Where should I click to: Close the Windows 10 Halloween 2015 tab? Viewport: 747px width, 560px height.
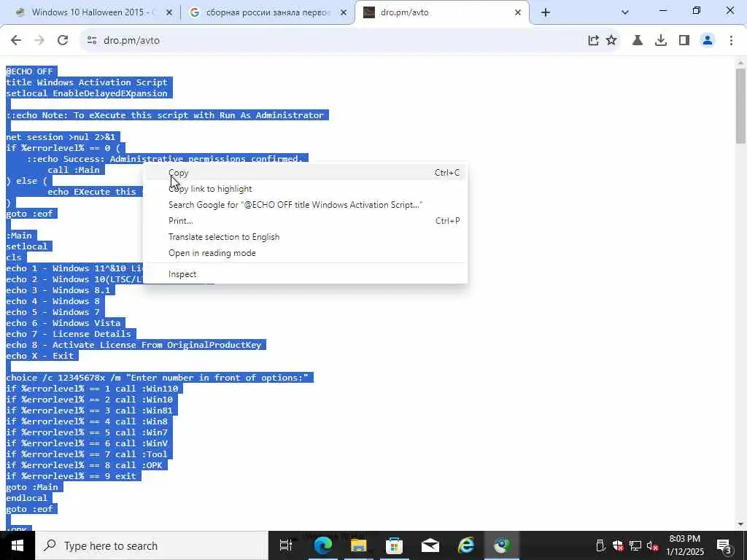169,13
